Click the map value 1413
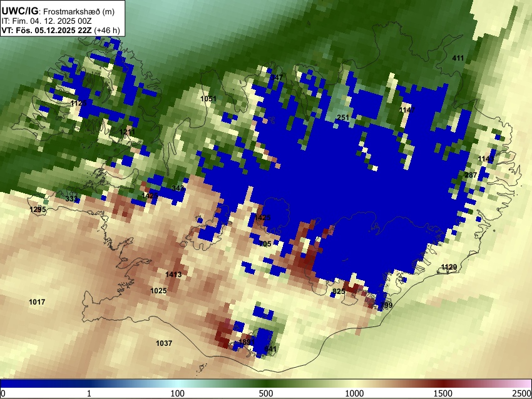532x399 pixels. pos(173,275)
